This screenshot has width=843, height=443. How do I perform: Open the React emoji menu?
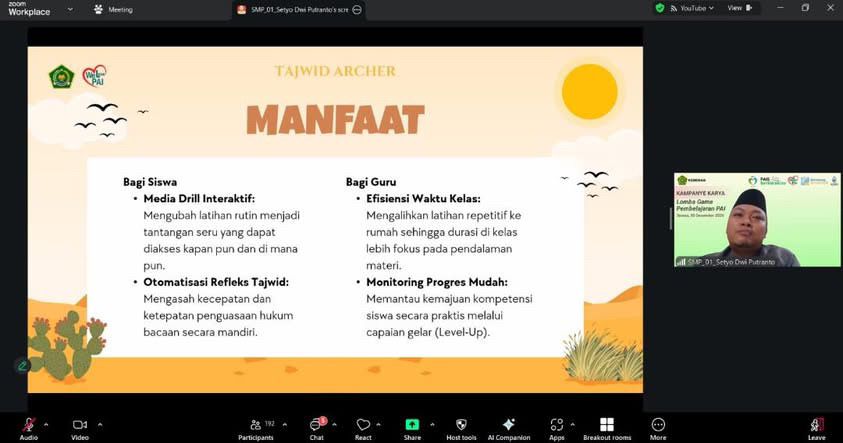pyautogui.click(x=364, y=426)
